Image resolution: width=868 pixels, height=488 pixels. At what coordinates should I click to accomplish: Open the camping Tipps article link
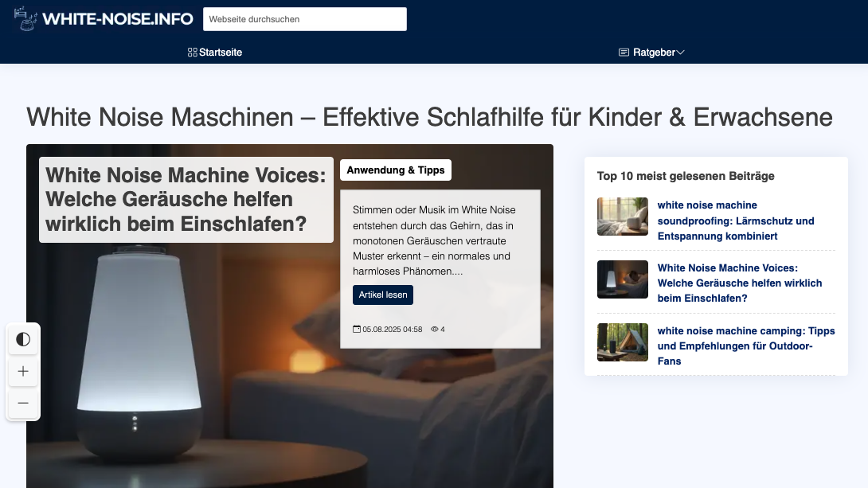coord(745,346)
